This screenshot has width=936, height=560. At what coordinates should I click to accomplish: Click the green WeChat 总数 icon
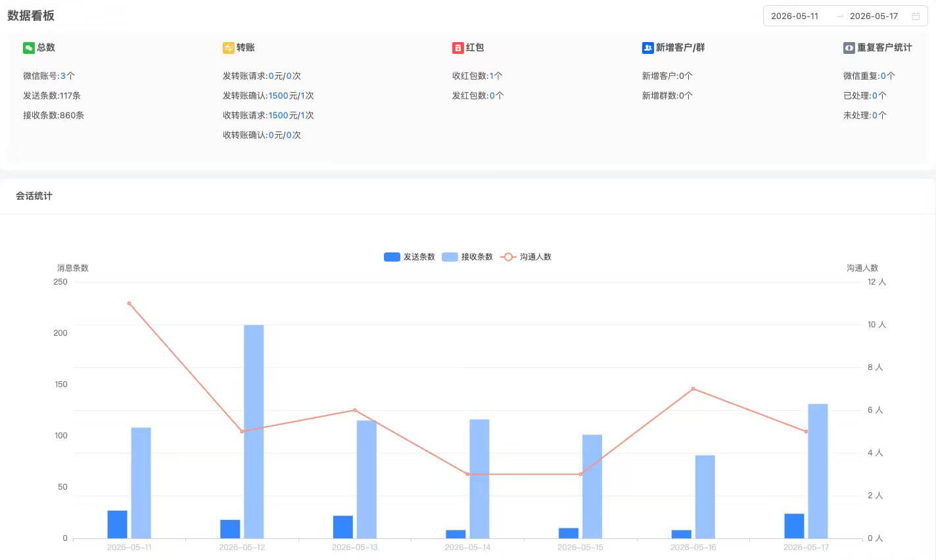[x=28, y=48]
